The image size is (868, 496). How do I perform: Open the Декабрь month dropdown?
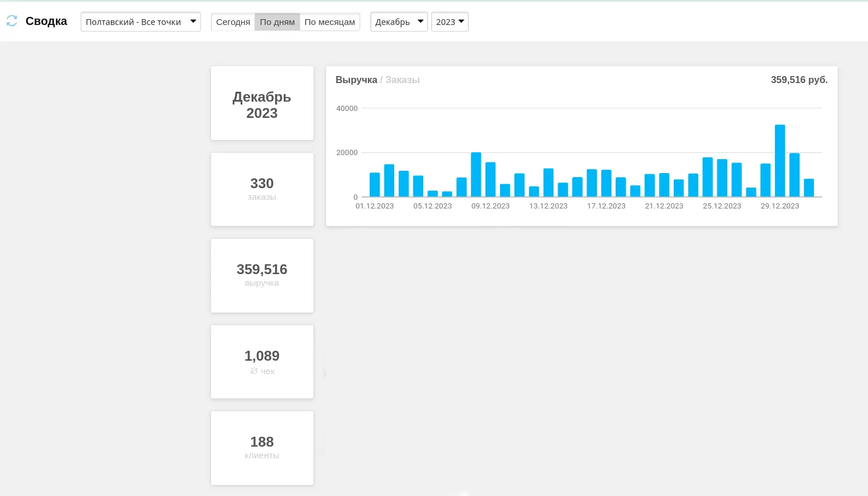coord(399,22)
